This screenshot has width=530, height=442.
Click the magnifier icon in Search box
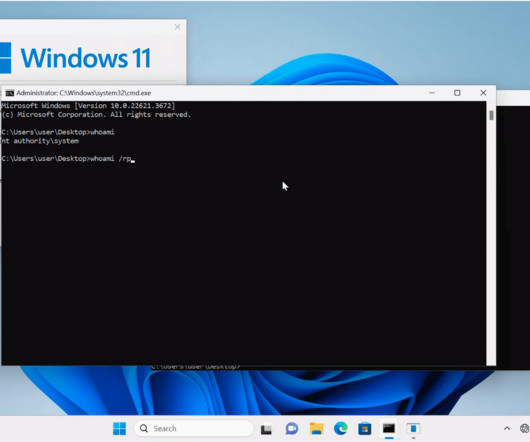click(144, 428)
